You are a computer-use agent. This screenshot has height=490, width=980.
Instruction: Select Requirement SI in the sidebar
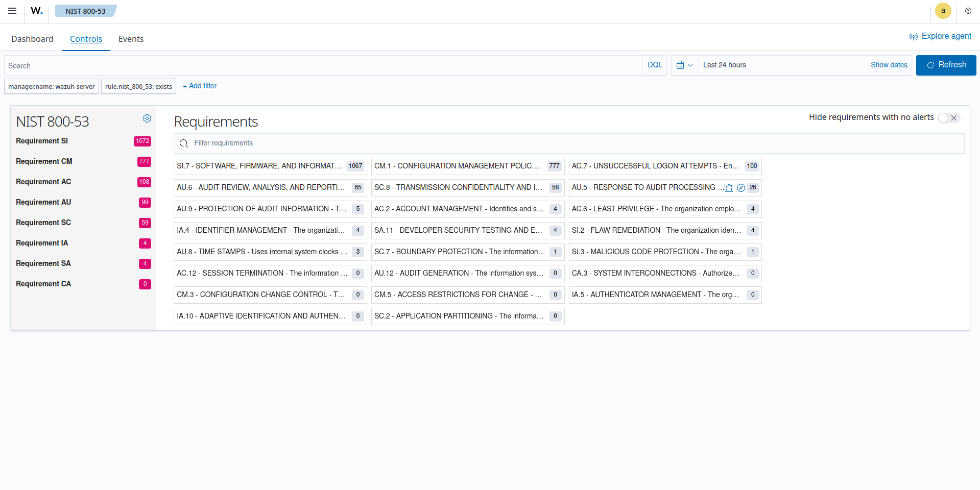[42, 141]
